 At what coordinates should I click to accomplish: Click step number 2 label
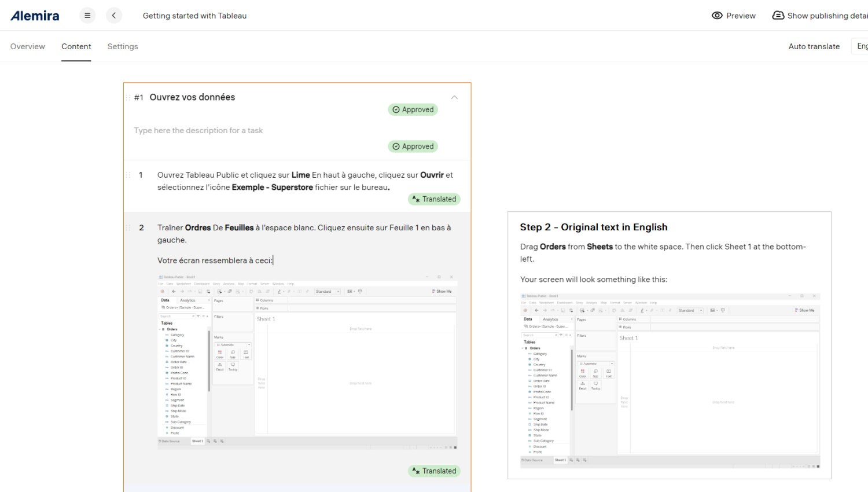click(141, 227)
